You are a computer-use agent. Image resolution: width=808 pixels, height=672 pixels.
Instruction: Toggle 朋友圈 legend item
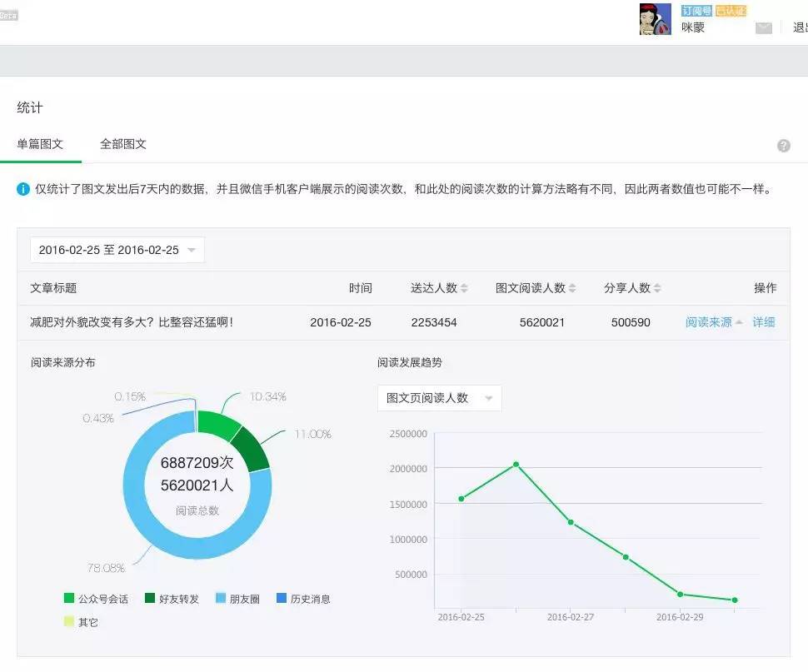pyautogui.click(x=237, y=599)
